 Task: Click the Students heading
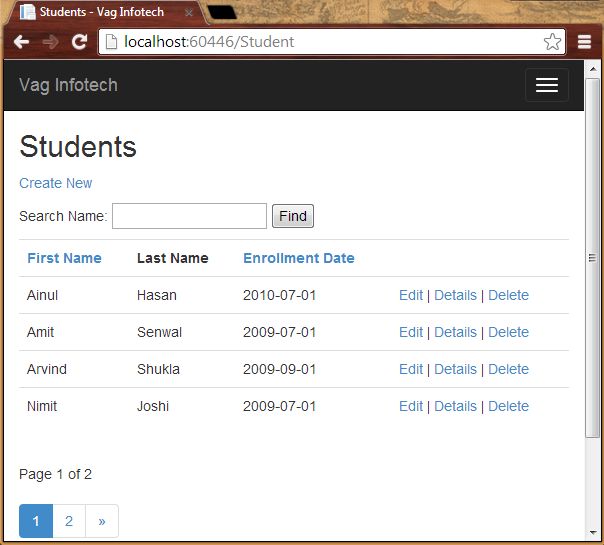point(78,147)
